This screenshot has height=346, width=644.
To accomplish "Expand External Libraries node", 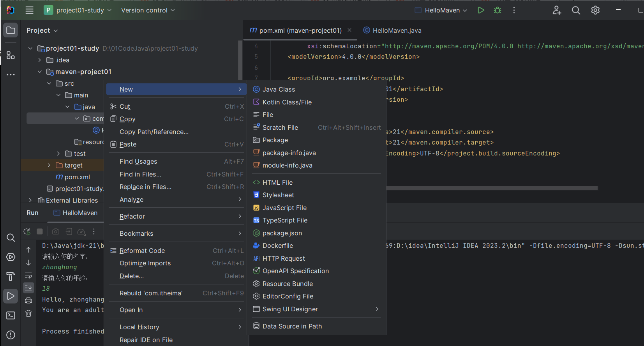I will click(x=30, y=200).
